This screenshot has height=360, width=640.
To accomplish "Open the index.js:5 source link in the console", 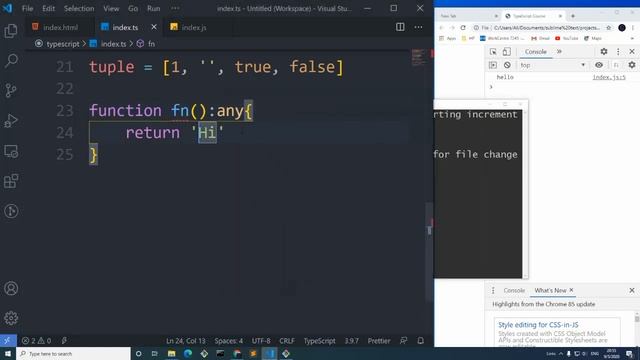I will [609, 77].
